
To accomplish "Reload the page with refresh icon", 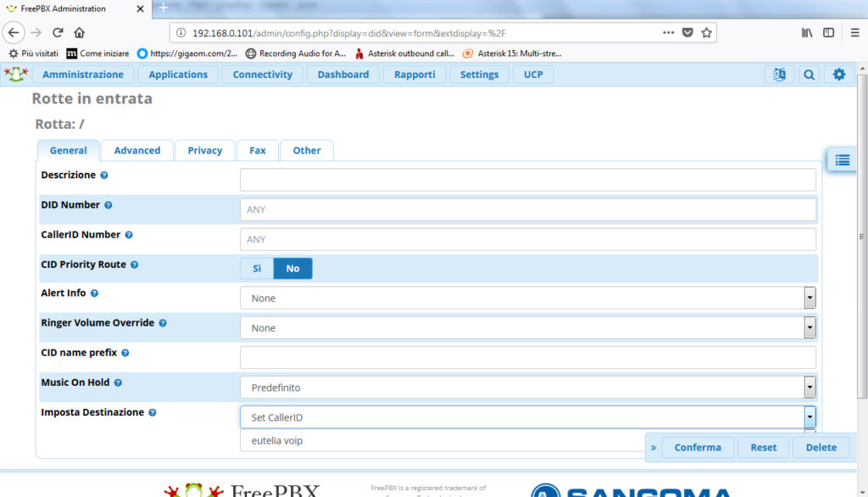I will (x=58, y=33).
